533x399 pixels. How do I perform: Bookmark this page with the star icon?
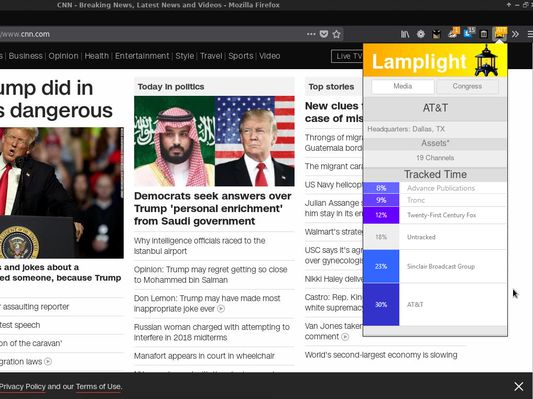pos(337,34)
